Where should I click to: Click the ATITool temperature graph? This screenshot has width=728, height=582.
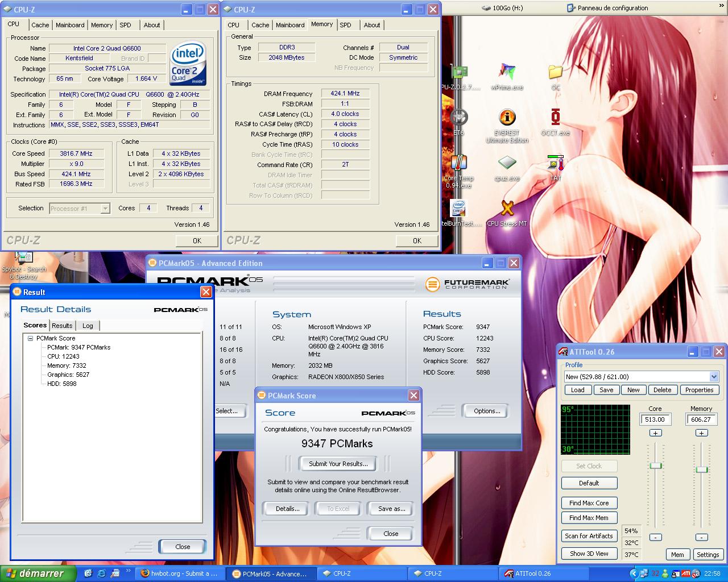tap(595, 430)
